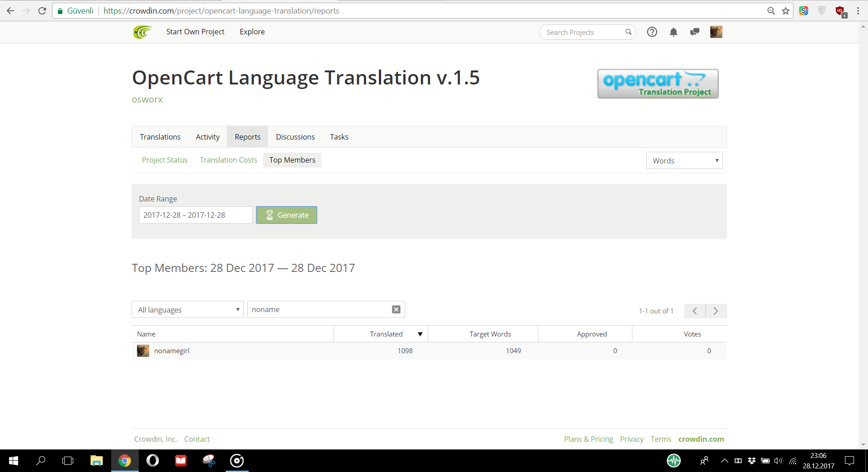Open Translation Costs report

(228, 160)
